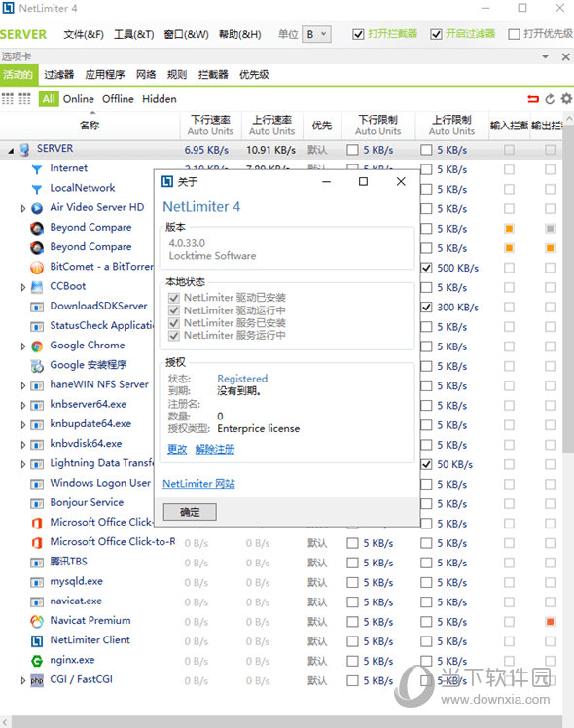Collapse the SERVER tree node
This screenshot has width=574, height=728.
point(11,151)
